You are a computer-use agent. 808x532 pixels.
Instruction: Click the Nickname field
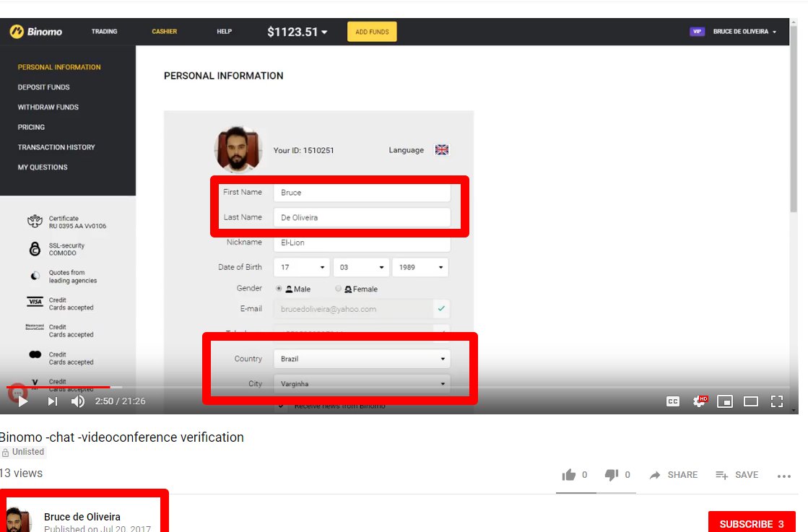(x=362, y=243)
